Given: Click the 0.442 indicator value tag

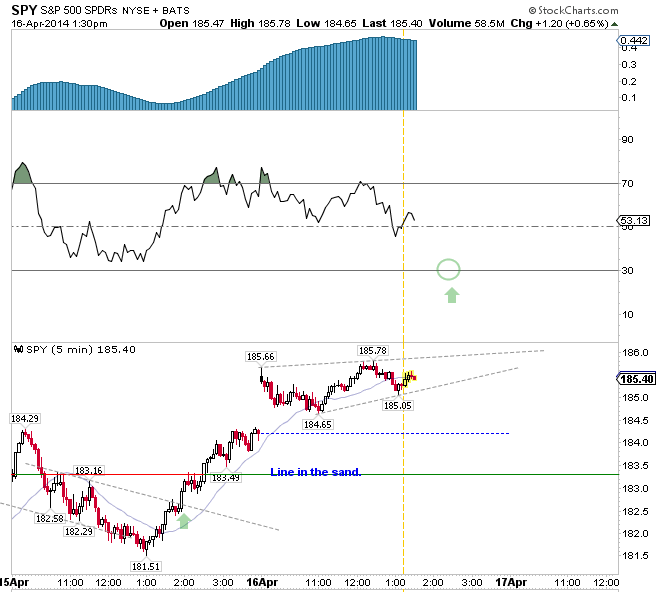Looking at the screenshot, I should (633, 41).
